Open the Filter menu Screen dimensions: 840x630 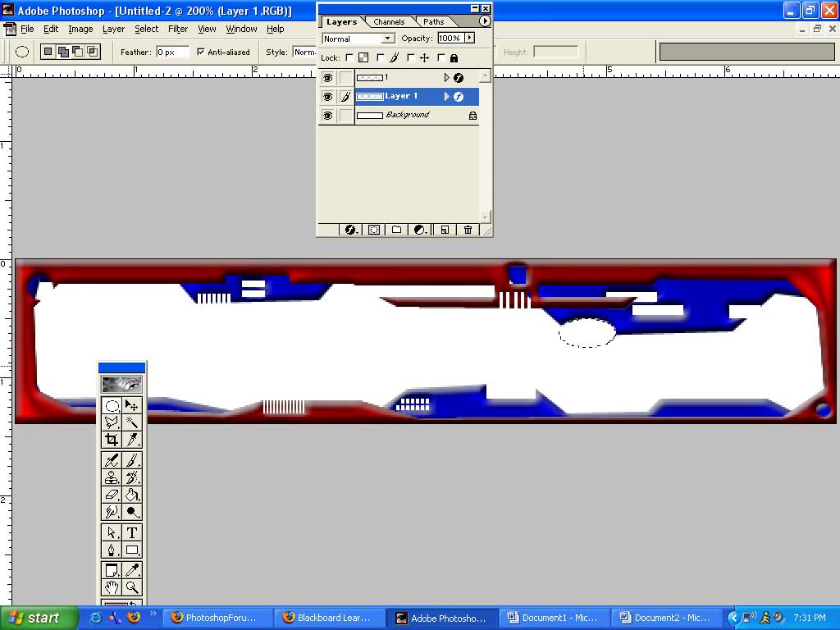click(178, 29)
